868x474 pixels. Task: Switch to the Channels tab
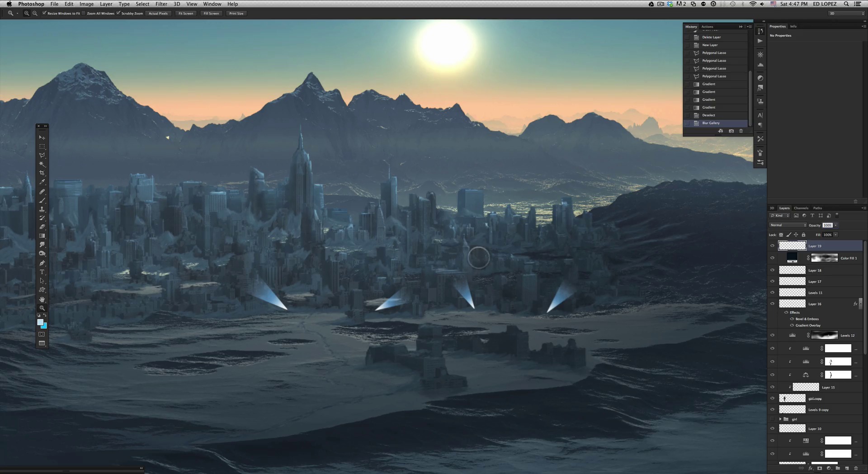(x=801, y=208)
